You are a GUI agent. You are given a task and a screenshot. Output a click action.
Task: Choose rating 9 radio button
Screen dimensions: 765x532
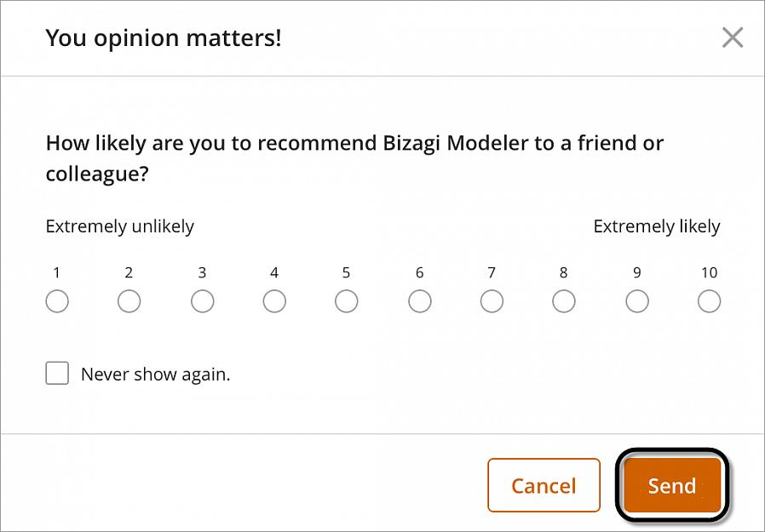click(637, 301)
